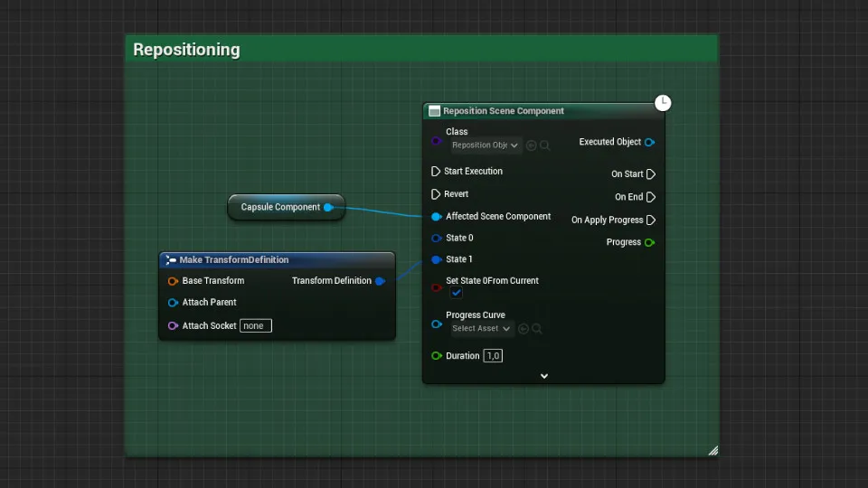Image resolution: width=868 pixels, height=488 pixels.
Task: Click the Class input pin
Action: click(x=436, y=141)
